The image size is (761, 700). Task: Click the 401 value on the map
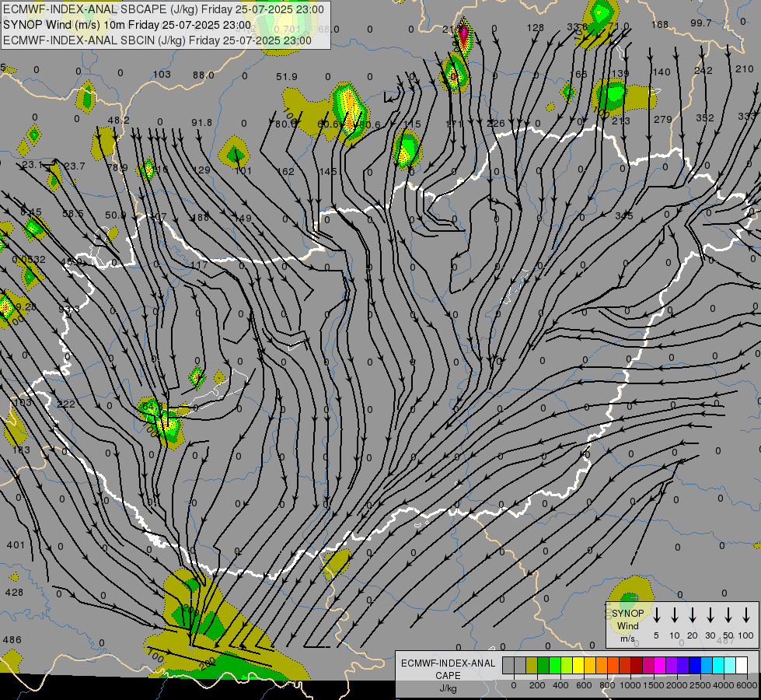point(16,545)
